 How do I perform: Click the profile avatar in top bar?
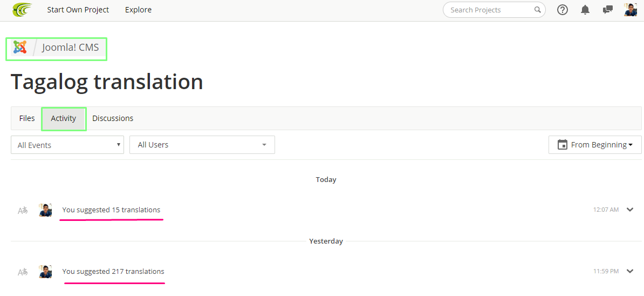631,10
